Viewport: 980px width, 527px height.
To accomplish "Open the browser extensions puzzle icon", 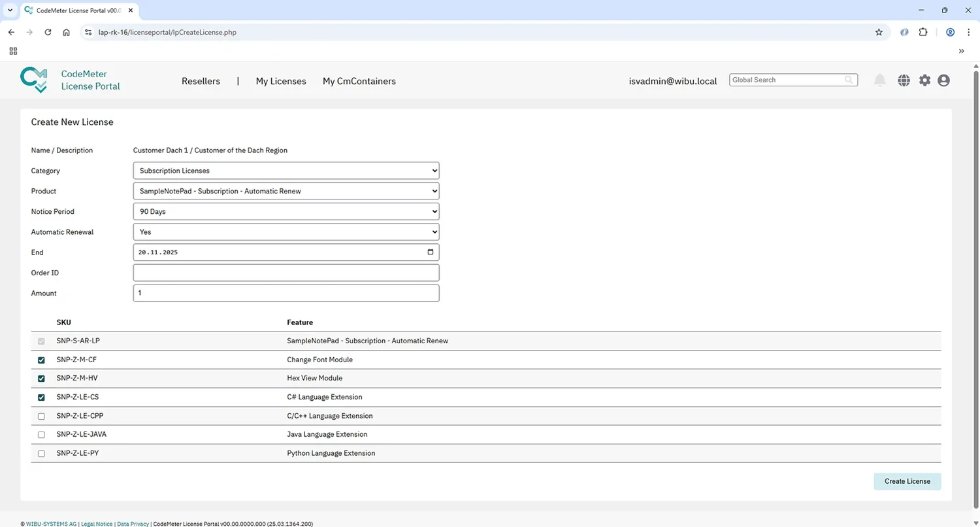I will 923,32.
